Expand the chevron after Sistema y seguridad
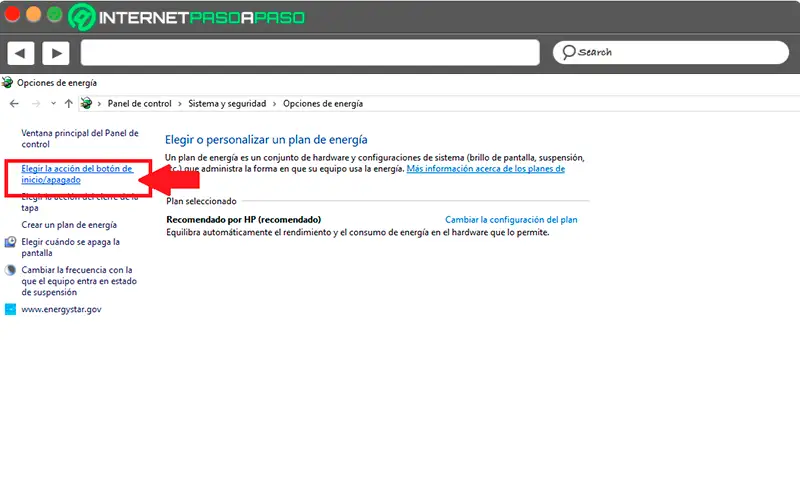Viewport: 800px width, 500px height. (274, 104)
